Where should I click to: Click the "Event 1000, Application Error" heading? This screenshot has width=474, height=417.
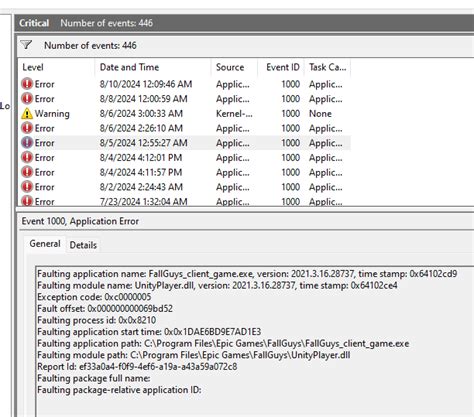pyautogui.click(x=80, y=221)
